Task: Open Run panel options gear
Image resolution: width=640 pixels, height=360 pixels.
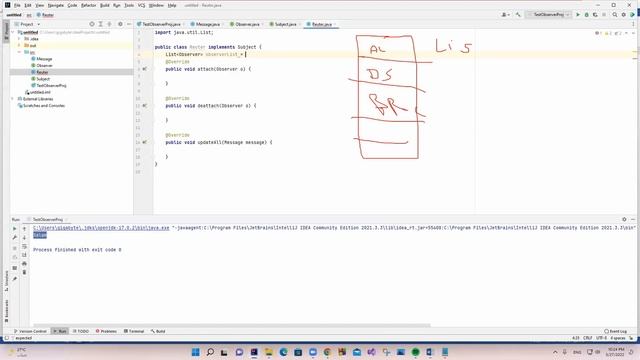Action: click(x=624, y=220)
